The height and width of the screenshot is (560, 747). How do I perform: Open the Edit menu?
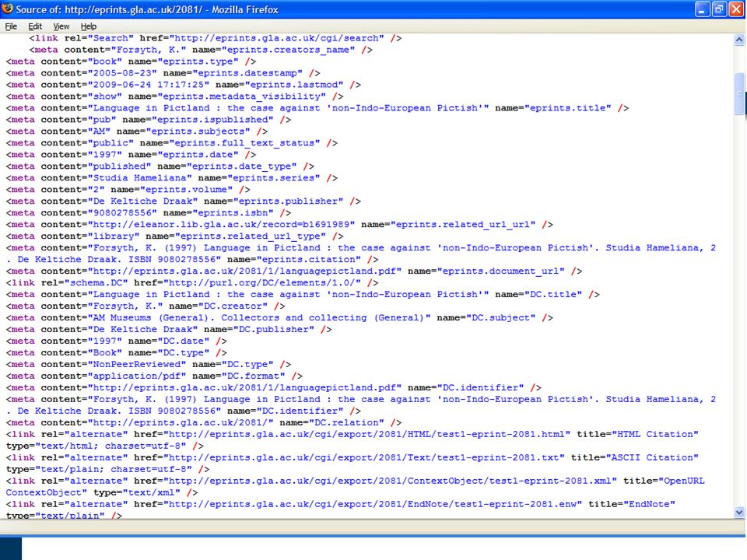pos(35,26)
